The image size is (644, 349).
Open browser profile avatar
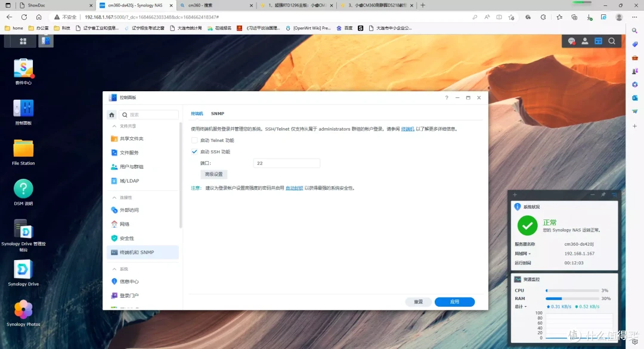pyautogui.click(x=619, y=17)
